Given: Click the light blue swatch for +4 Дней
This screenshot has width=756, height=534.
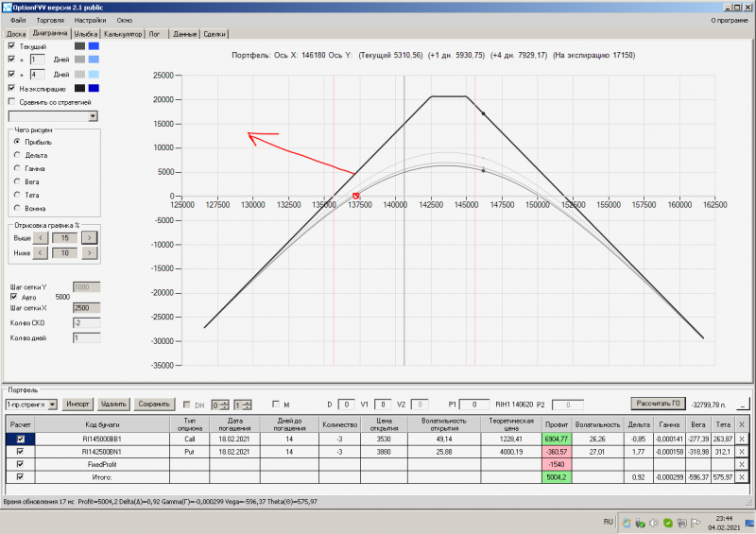Looking at the screenshot, I should pyautogui.click(x=94, y=74).
